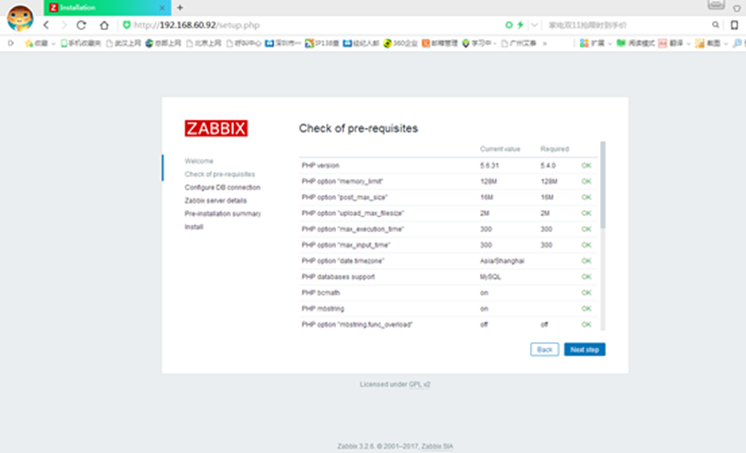Image resolution: width=746 pixels, height=453 pixels.
Task: Open the GPL v2 license link
Action: pos(420,384)
